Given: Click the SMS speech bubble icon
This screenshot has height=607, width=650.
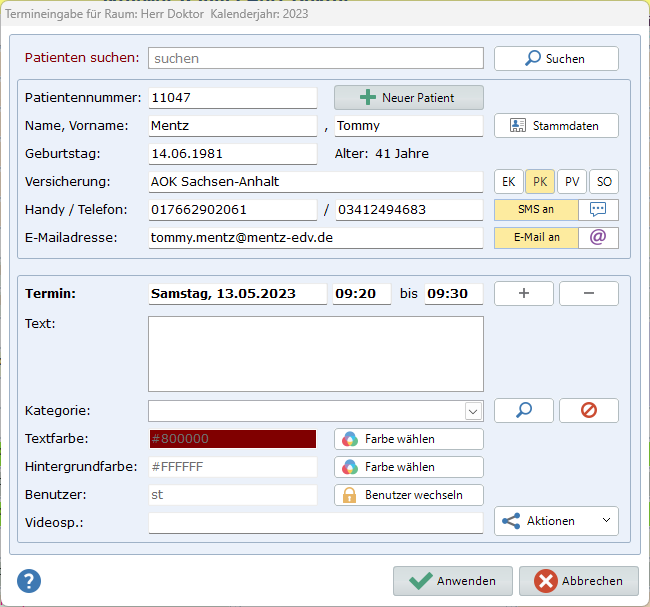Looking at the screenshot, I should [598, 210].
